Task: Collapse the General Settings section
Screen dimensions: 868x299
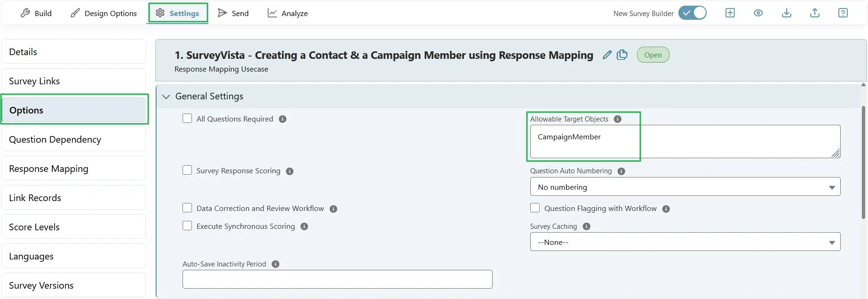Action: tap(166, 97)
